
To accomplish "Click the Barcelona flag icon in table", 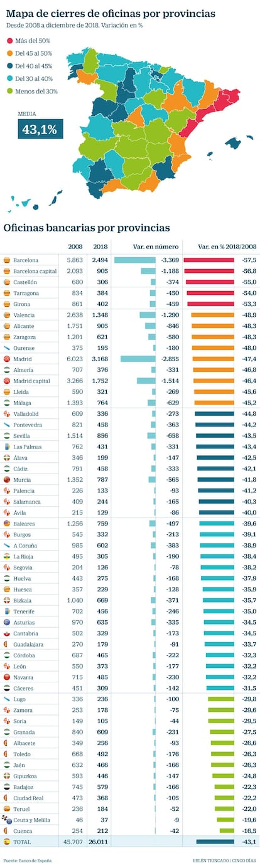I will (6, 260).
